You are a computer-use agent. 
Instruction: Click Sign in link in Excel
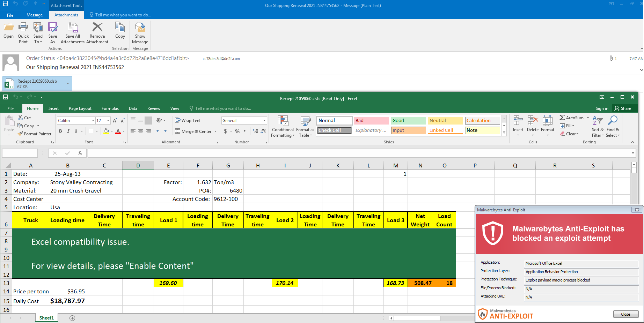click(602, 108)
